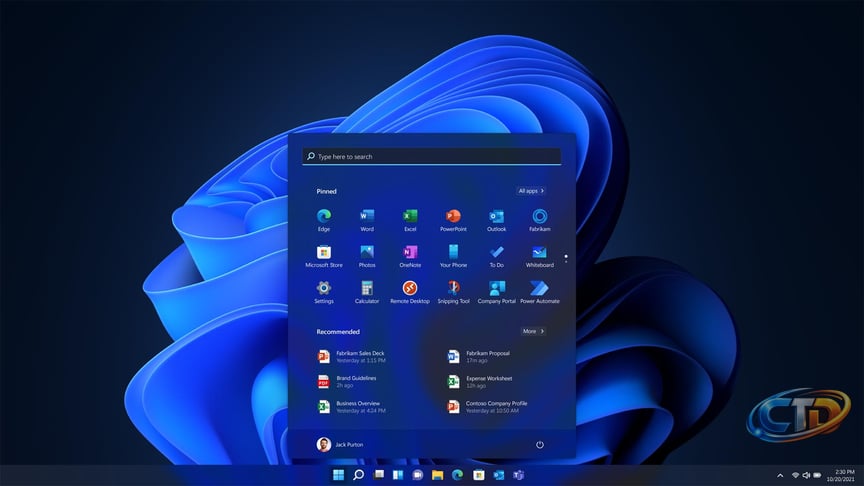Click the Wi-Fi network tray icon
This screenshot has height=486, width=864.
point(795,476)
